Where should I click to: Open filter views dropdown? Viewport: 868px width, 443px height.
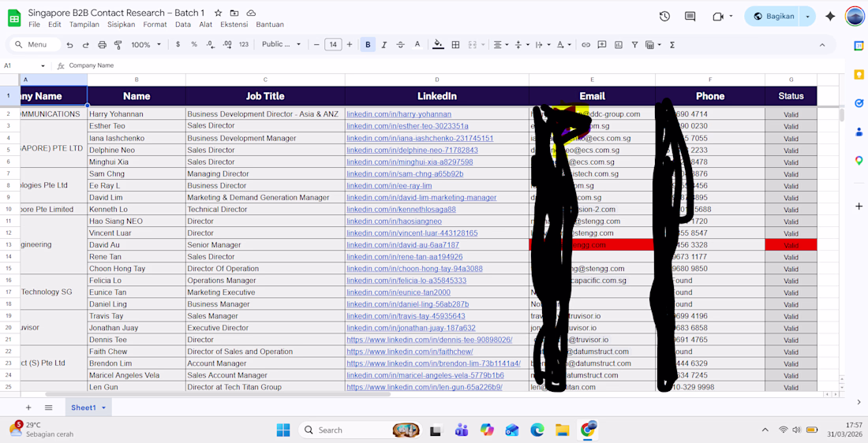[x=653, y=45]
